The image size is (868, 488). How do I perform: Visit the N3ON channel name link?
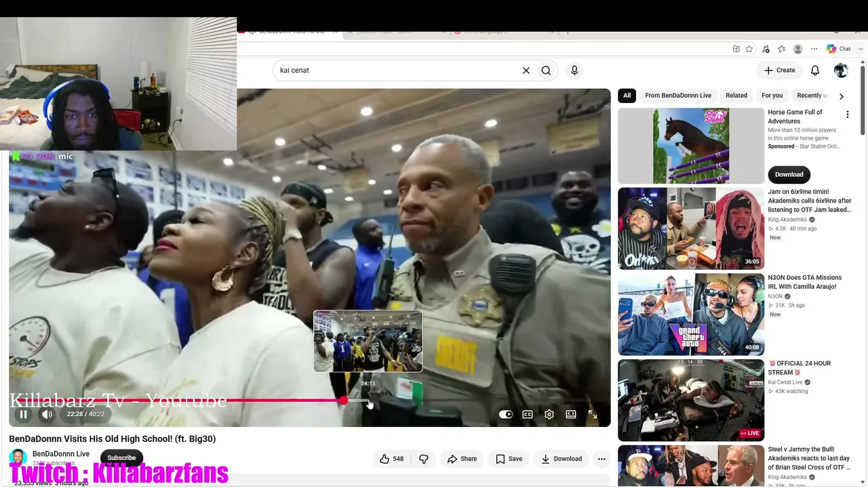(x=775, y=296)
